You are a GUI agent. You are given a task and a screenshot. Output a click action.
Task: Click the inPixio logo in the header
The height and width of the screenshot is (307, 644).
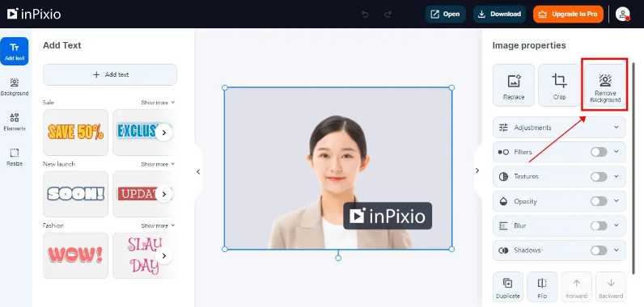click(34, 14)
